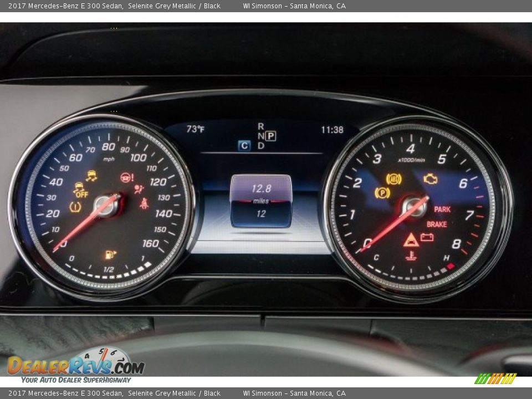Click the ESP OFF indicator
This screenshot has height=399, width=532.
click(80, 190)
